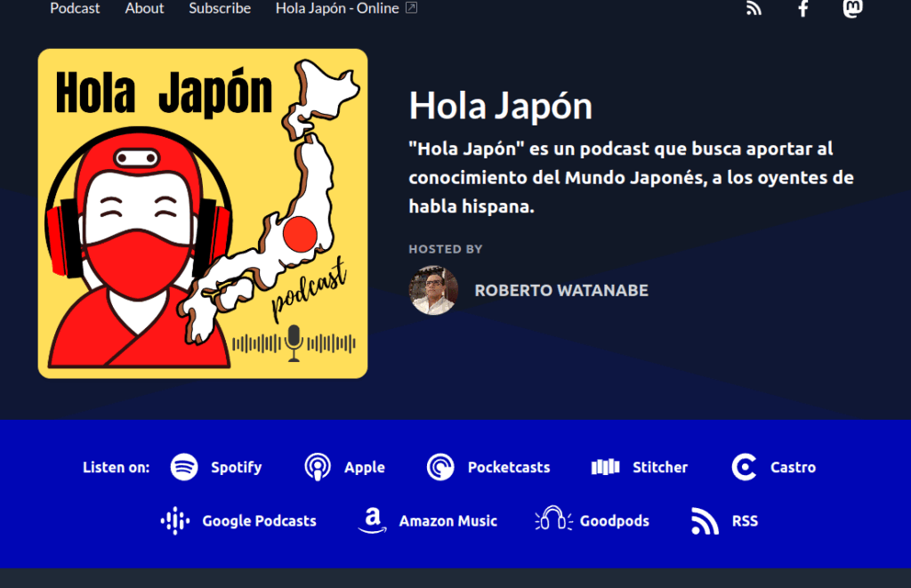Click the Hola Japón podcast cover art

(x=203, y=213)
